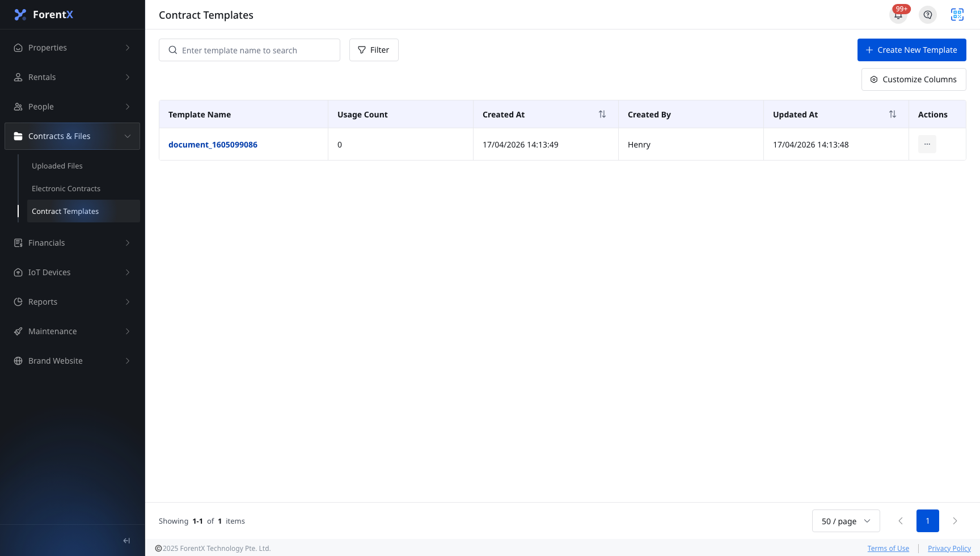Open the Reports menu item
The width and height of the screenshot is (980, 556).
tap(72, 302)
